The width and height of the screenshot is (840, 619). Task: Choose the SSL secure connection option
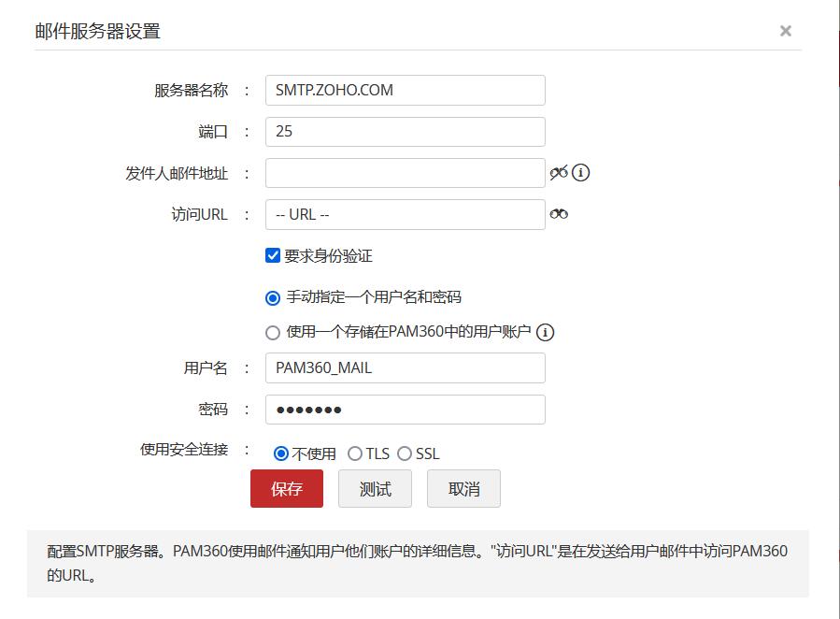tap(405, 453)
